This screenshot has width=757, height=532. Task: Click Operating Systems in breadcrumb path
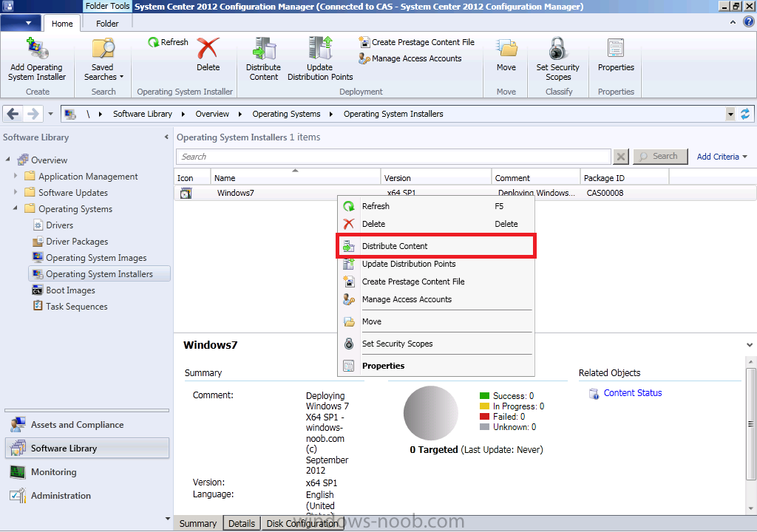pos(286,114)
